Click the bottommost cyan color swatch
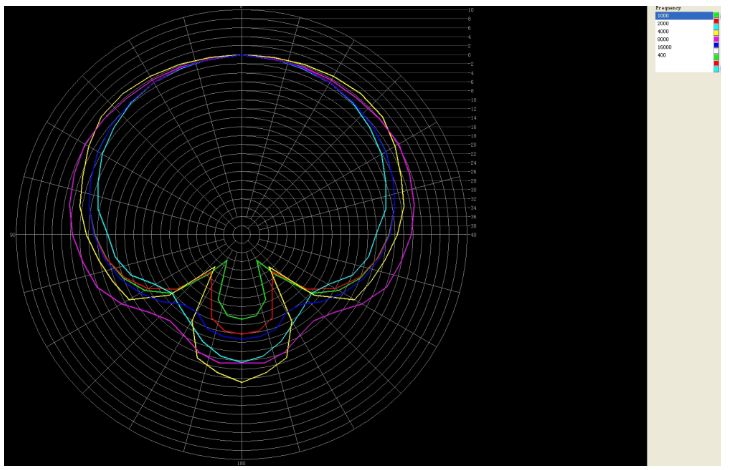This screenshot has height=470, width=730. 716,69
